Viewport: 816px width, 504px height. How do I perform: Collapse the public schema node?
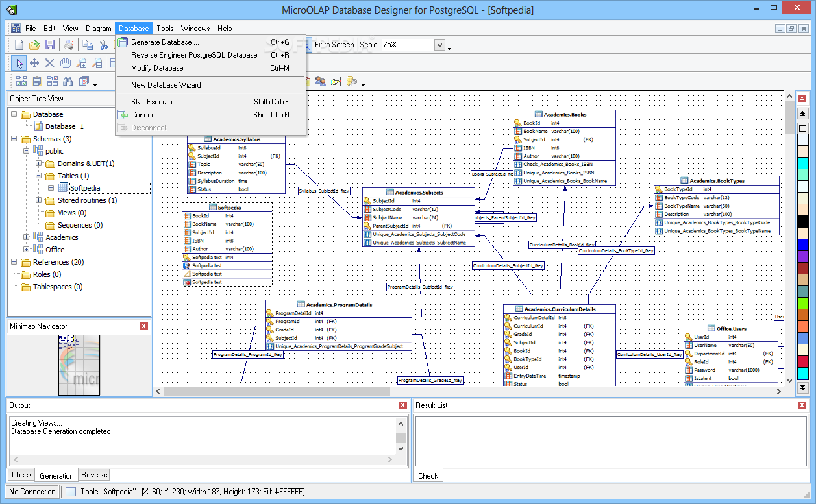(27, 151)
